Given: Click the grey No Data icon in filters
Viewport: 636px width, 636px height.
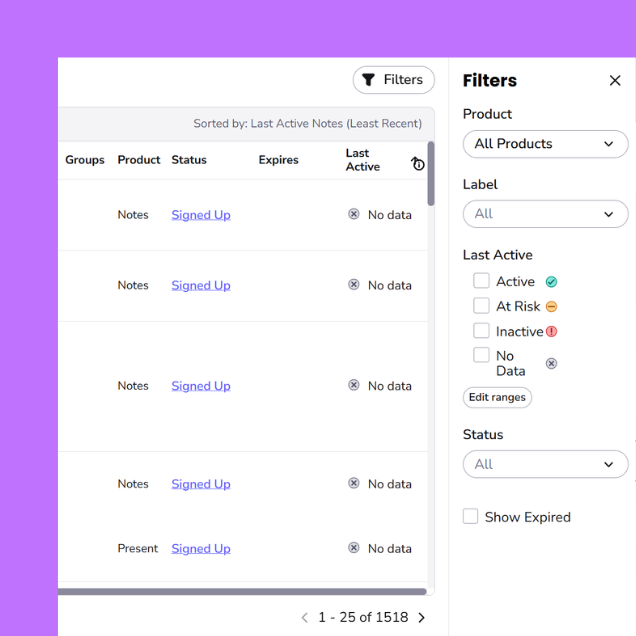Looking at the screenshot, I should point(551,363).
